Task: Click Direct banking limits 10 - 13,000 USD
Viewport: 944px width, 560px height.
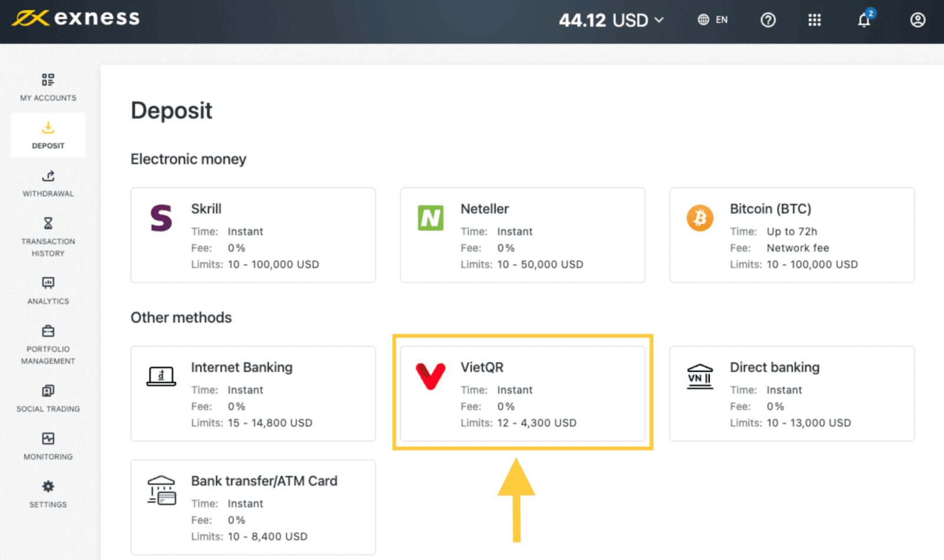Action: [809, 423]
